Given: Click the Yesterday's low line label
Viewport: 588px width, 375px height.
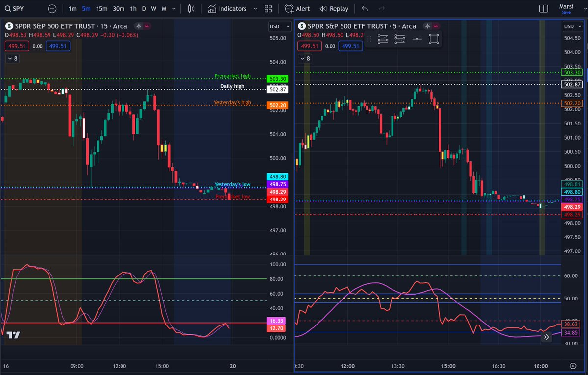Looking at the screenshot, I should coord(232,184).
